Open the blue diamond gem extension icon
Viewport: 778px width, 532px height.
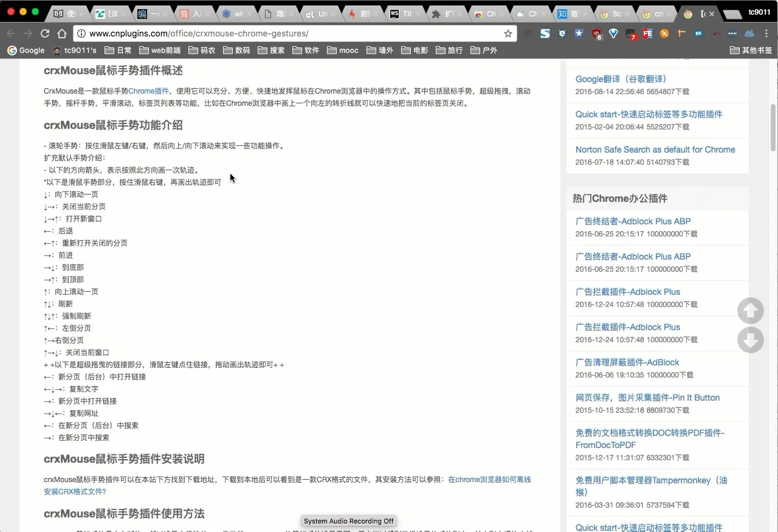tap(614, 33)
